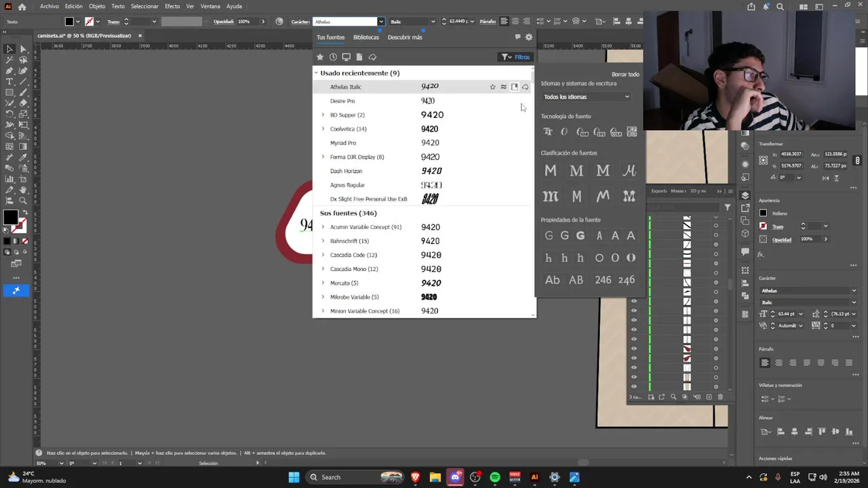Click the black fill color swatch
868x488 pixels.
tap(10, 217)
